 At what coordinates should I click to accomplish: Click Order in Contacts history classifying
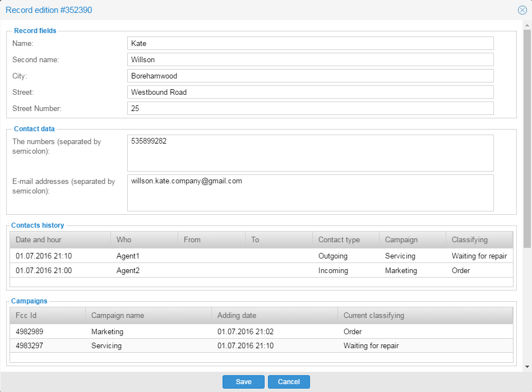point(461,270)
